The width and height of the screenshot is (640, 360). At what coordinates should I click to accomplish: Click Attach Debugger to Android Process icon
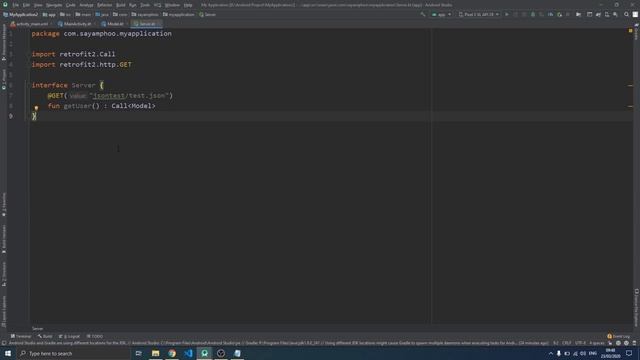[x=560, y=14]
